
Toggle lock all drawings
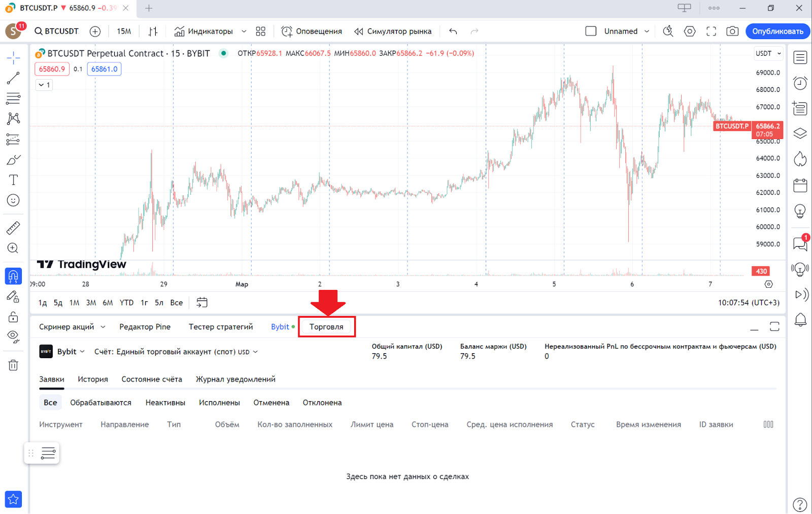point(13,317)
